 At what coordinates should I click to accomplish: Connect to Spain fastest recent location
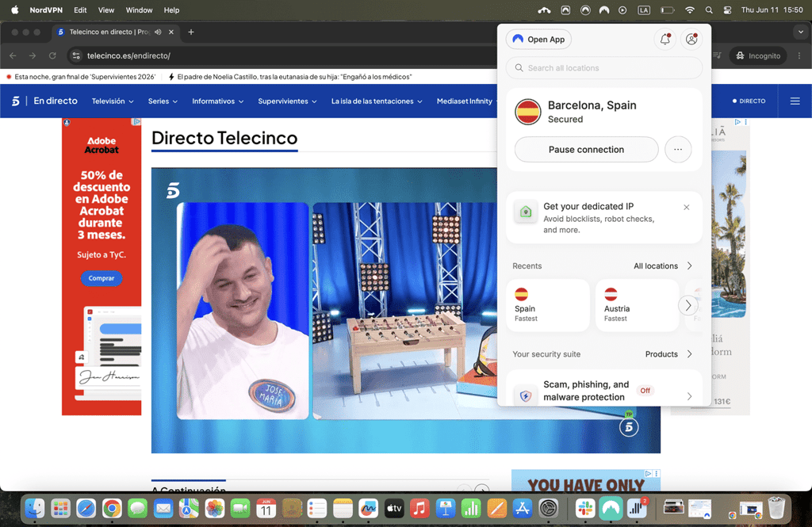click(548, 305)
